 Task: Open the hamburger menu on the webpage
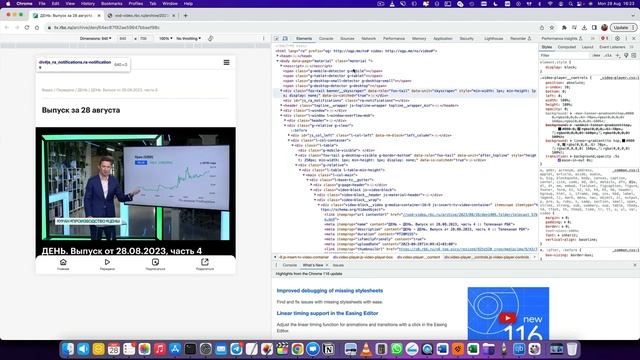coord(227,62)
